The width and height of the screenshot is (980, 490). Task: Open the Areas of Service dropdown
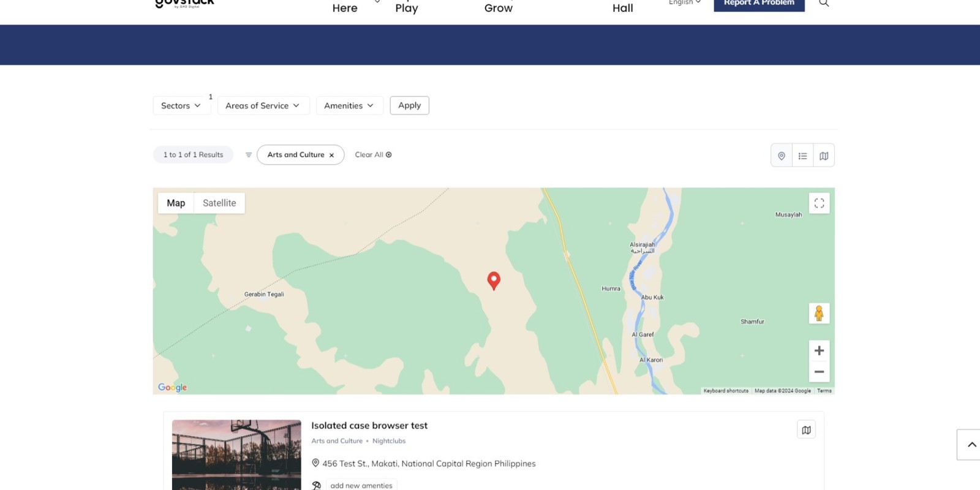point(263,105)
